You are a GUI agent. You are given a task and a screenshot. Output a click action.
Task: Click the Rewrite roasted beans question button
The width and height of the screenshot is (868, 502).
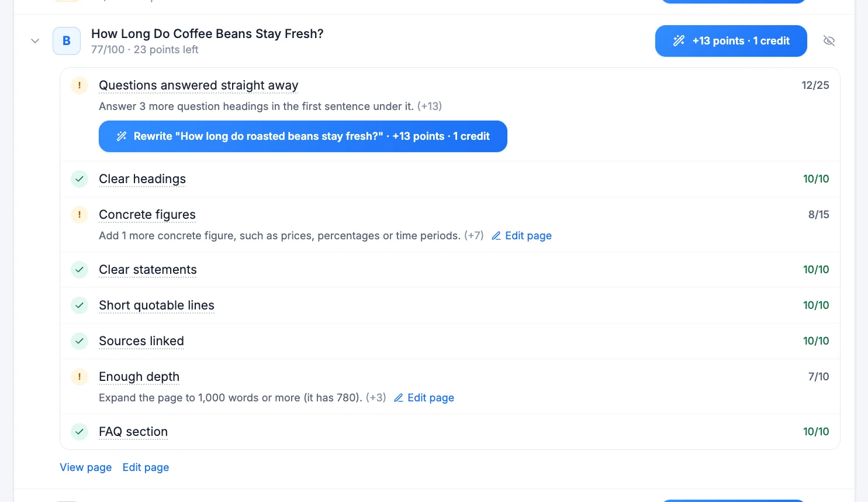[x=303, y=136]
